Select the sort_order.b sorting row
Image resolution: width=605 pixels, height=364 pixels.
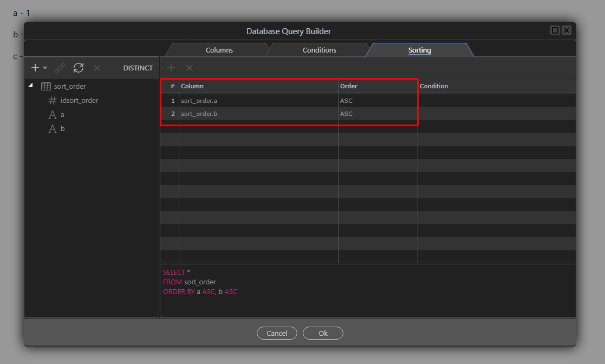(199, 114)
